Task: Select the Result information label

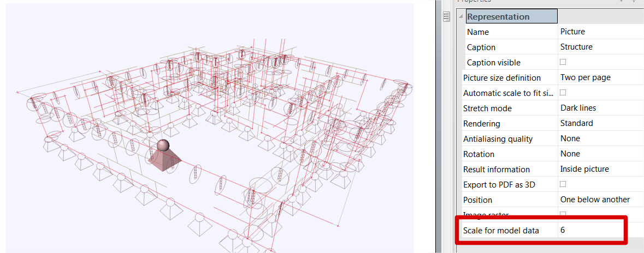Action: pos(497,170)
